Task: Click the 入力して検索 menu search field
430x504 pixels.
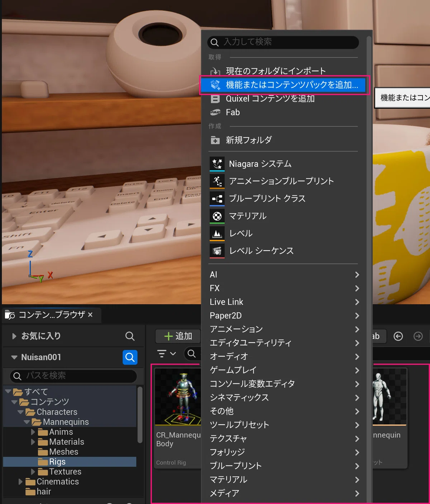Action: point(283,42)
